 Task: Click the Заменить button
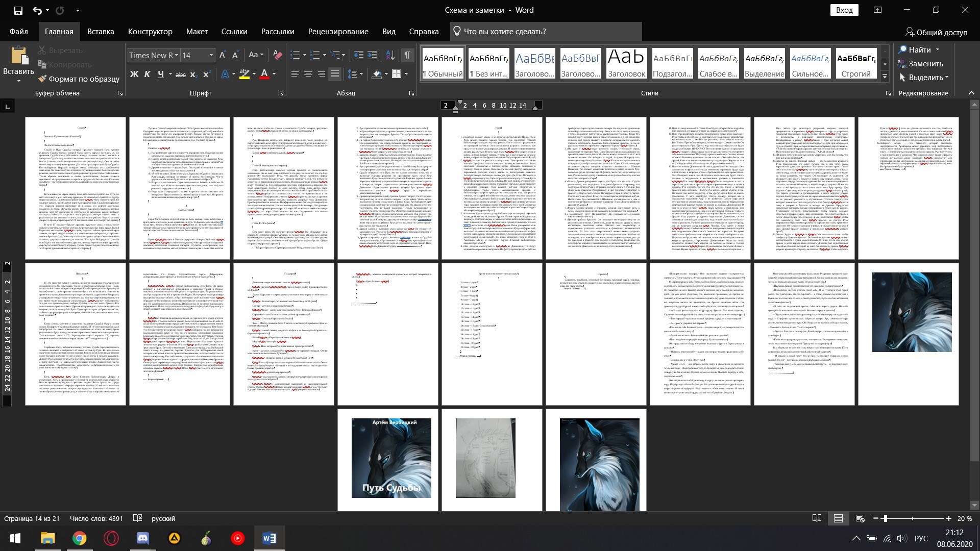tap(921, 63)
